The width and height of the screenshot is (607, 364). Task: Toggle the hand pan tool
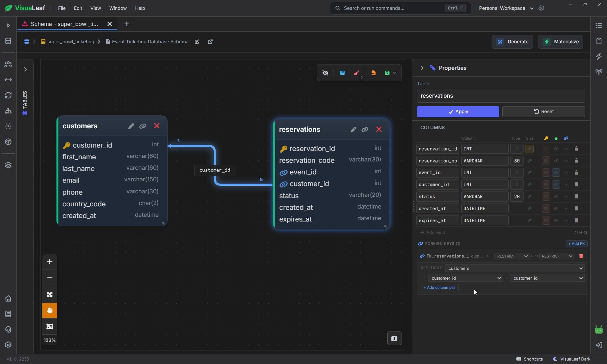tap(50, 310)
